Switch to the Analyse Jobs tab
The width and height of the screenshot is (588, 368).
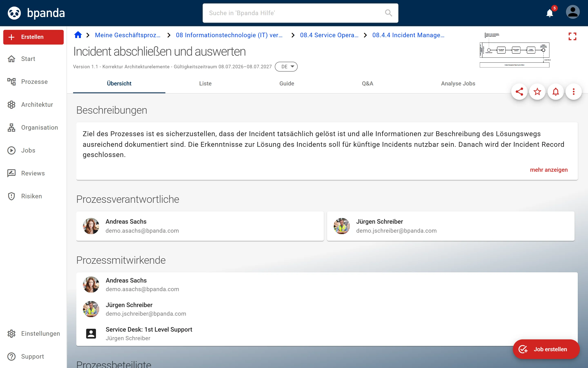458,84
